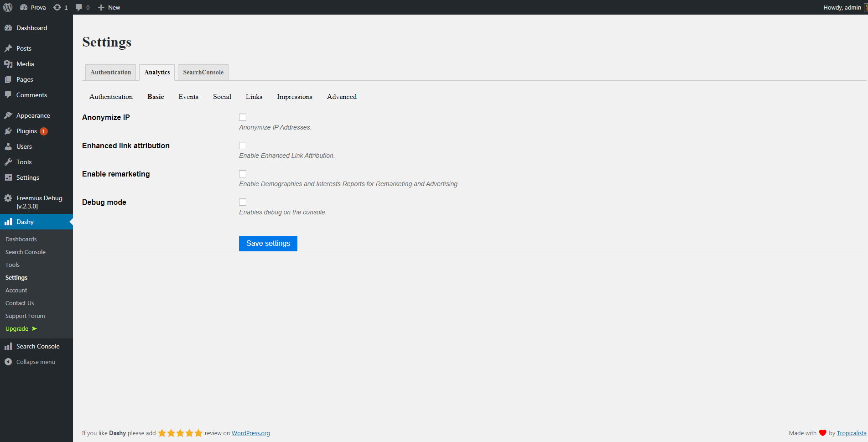Image resolution: width=868 pixels, height=442 pixels.
Task: Click the Collapse menu arrow icon
Action: 8,362
